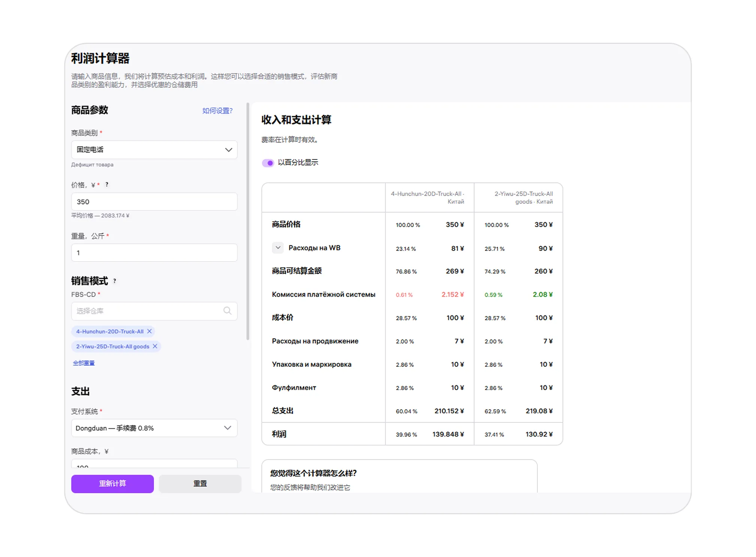Click the help icon beside 销售模式
This screenshot has width=756, height=557.
115,281
